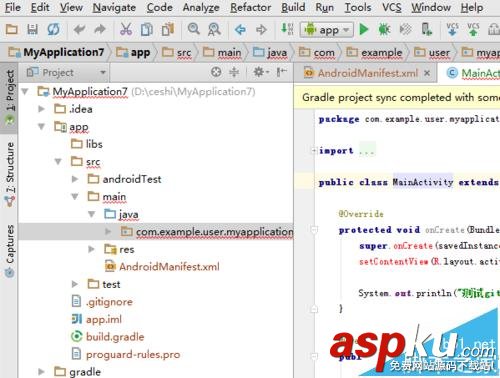Select the build.gradle file
This screenshot has height=378, width=500.
(x=108, y=337)
